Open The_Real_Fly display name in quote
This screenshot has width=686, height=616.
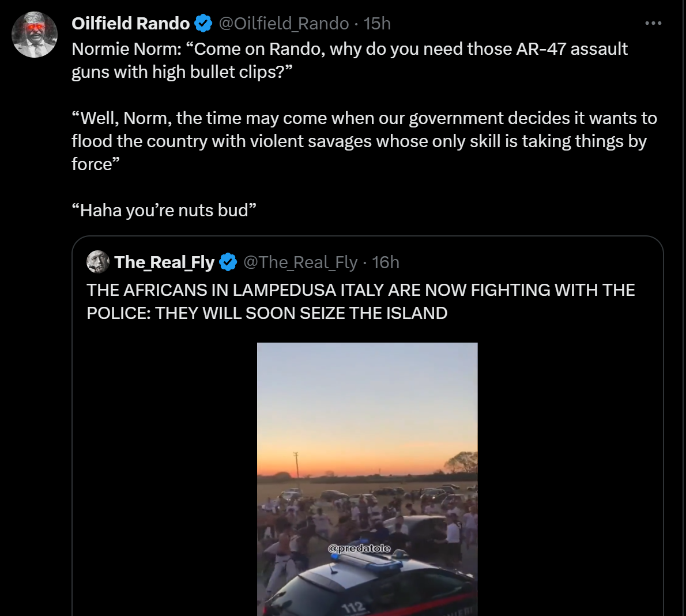click(164, 262)
